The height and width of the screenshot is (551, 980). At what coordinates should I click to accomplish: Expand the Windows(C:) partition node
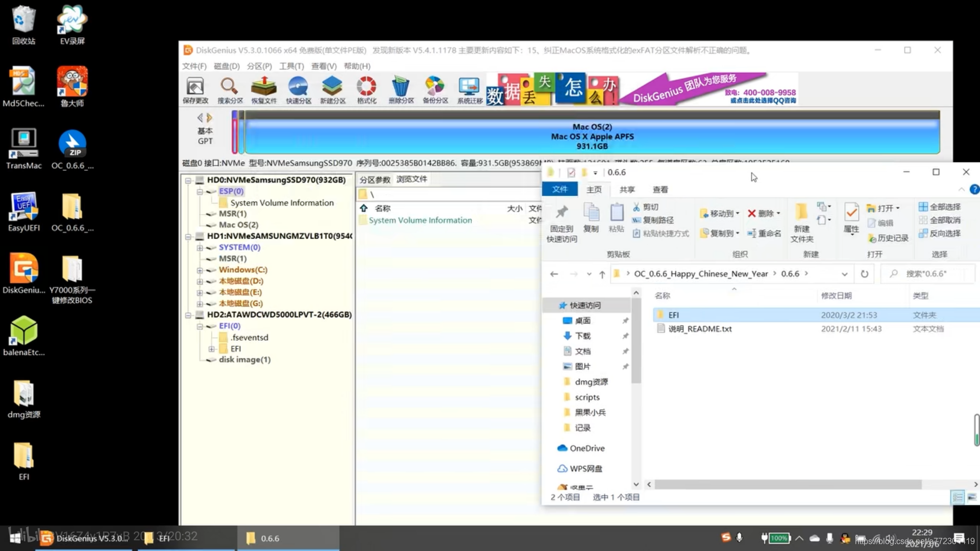(200, 270)
